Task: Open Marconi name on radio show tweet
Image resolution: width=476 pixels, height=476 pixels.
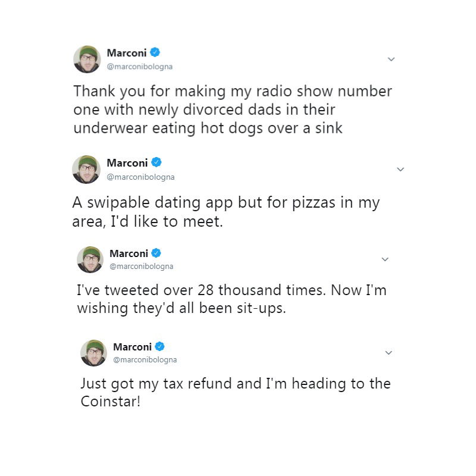Action: [127, 53]
